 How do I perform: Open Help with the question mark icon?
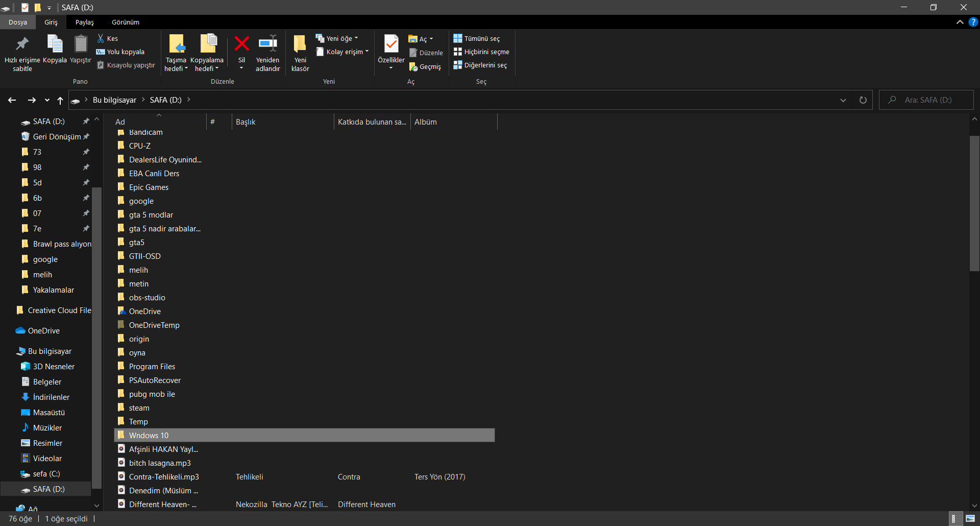(973, 22)
